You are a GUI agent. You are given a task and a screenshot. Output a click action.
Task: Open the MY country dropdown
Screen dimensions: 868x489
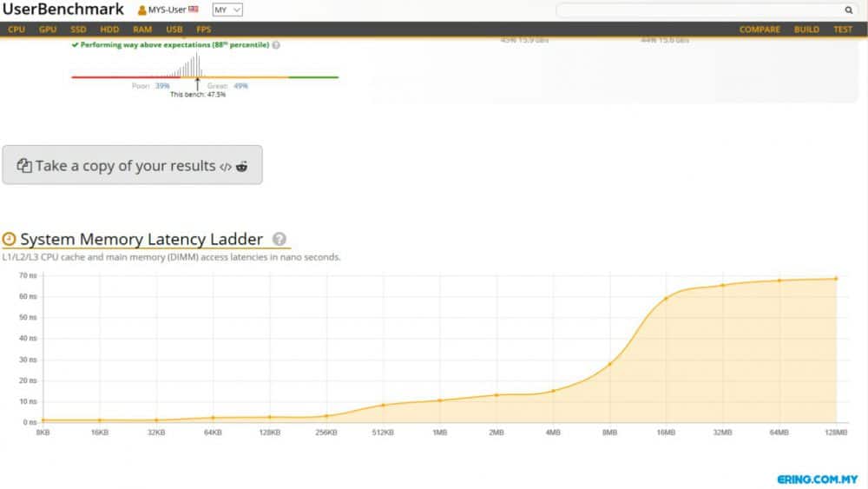point(227,10)
